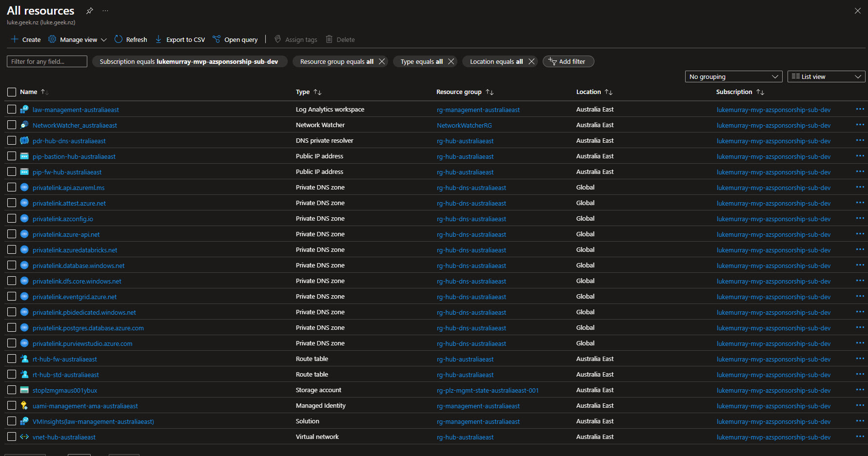Export the list to CSV
The image size is (868, 456).
[x=180, y=39]
